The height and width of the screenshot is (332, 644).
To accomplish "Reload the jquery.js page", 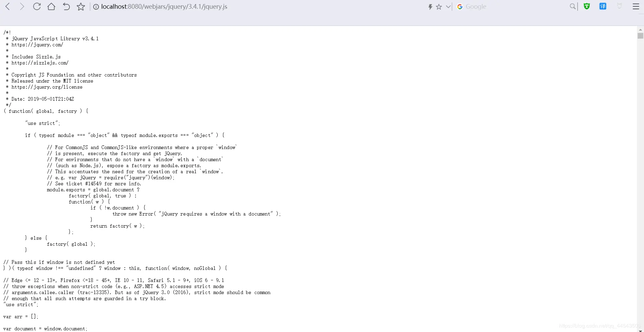I will tap(37, 6).
